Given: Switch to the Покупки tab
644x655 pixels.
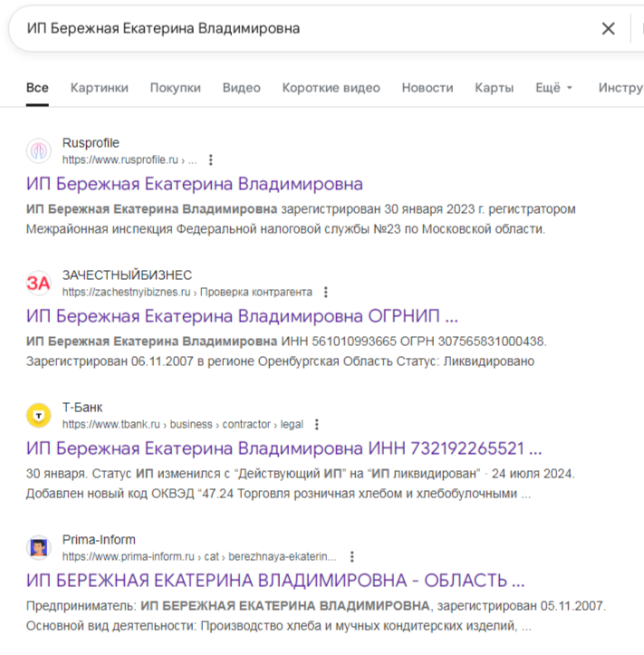Looking at the screenshot, I should tap(176, 88).
